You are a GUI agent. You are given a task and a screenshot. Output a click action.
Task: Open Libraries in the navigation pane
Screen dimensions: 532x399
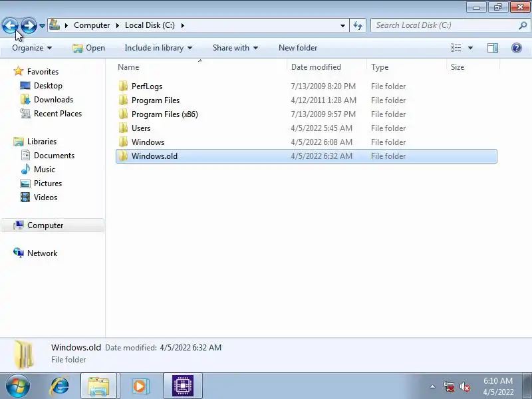tap(42, 142)
